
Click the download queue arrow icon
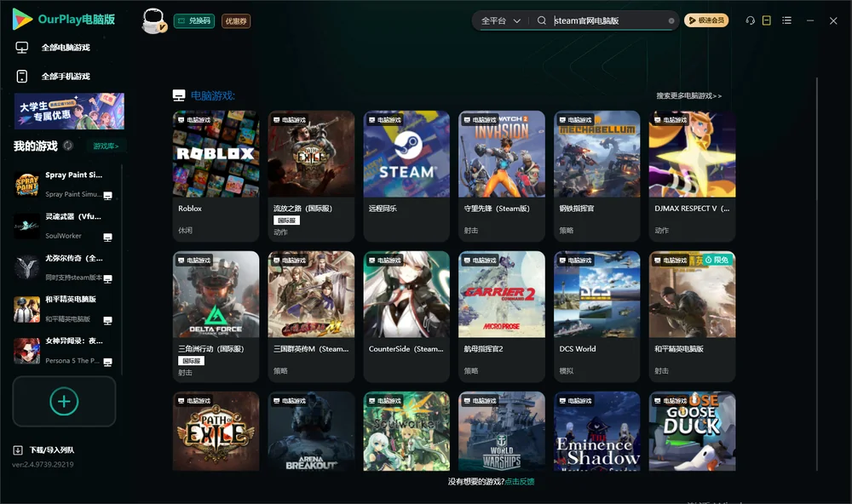(18, 450)
